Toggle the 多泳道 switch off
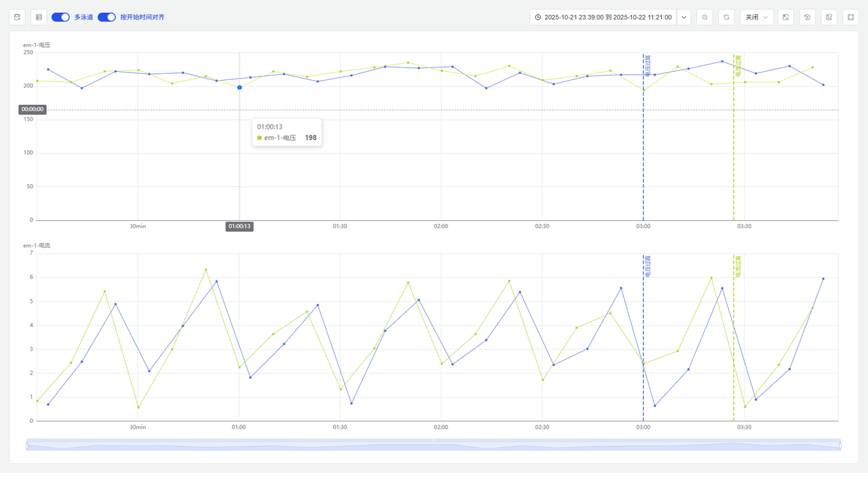This screenshot has width=868, height=481. click(x=60, y=17)
